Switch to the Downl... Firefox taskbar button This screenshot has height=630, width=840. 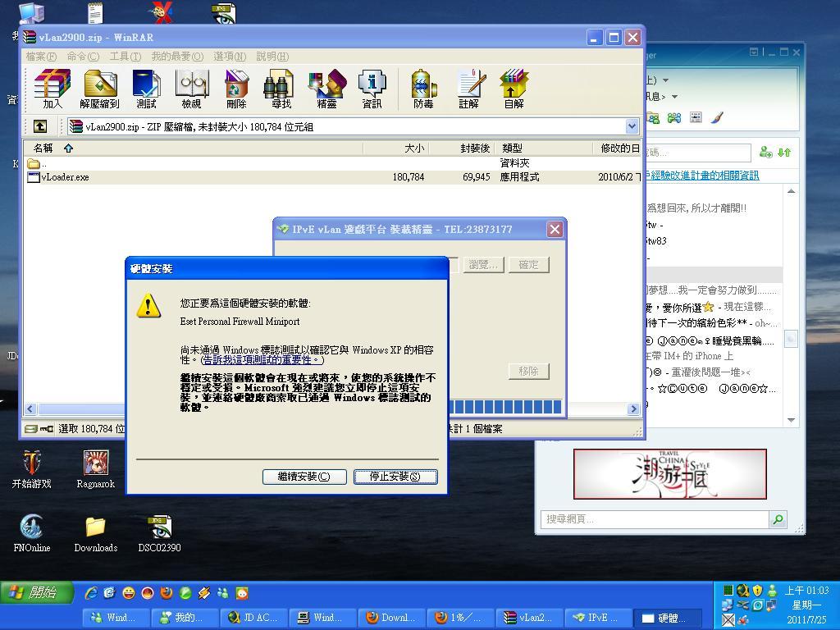391,618
